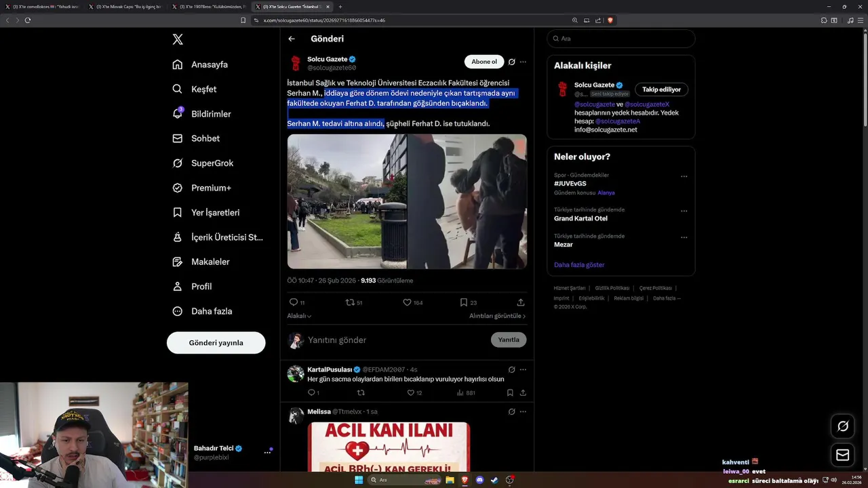
Task: Bookmark KartalPusulası comment
Action: click(x=510, y=392)
